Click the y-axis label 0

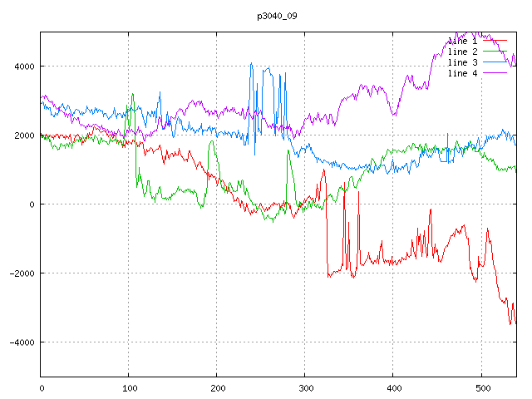pyautogui.click(x=32, y=204)
